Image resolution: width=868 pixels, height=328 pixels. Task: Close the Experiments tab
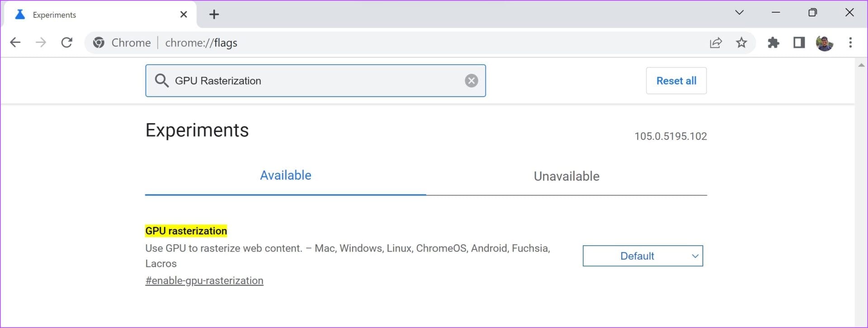tap(184, 14)
